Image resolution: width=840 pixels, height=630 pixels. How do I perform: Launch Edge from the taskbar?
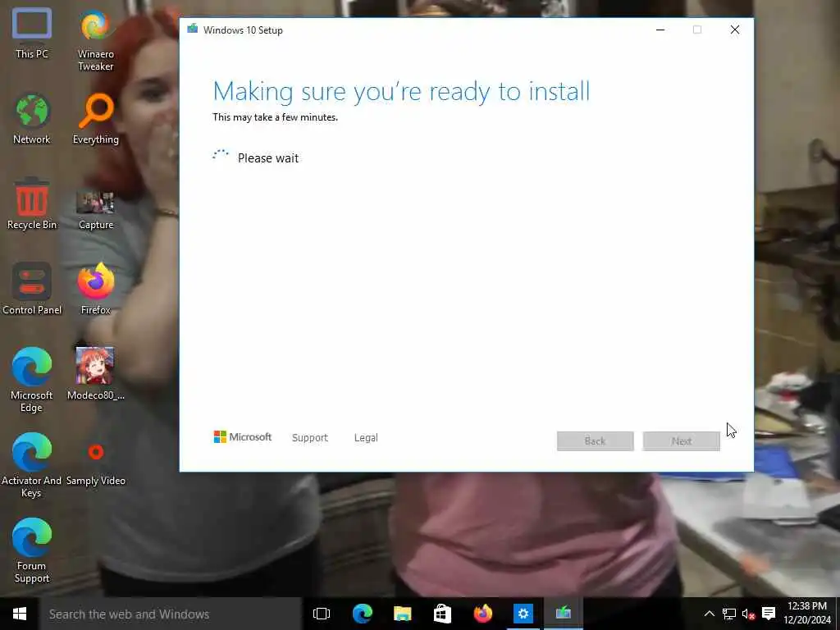(x=362, y=614)
